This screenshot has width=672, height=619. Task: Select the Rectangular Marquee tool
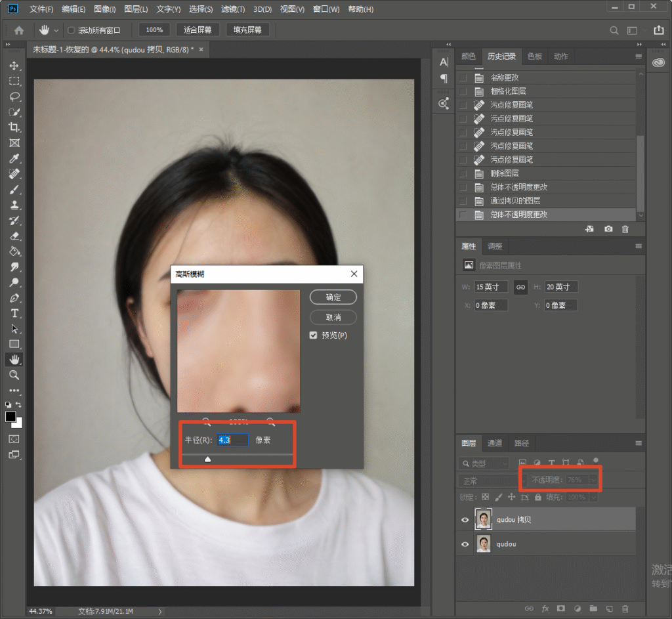tap(14, 81)
